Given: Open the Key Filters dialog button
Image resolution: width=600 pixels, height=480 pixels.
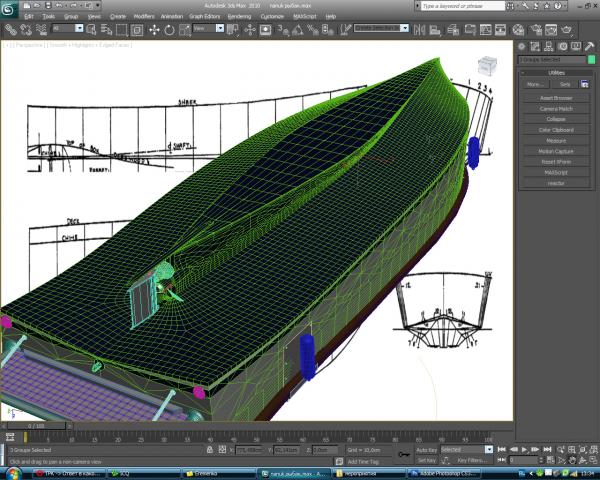Looking at the screenshot, I should click(472, 460).
